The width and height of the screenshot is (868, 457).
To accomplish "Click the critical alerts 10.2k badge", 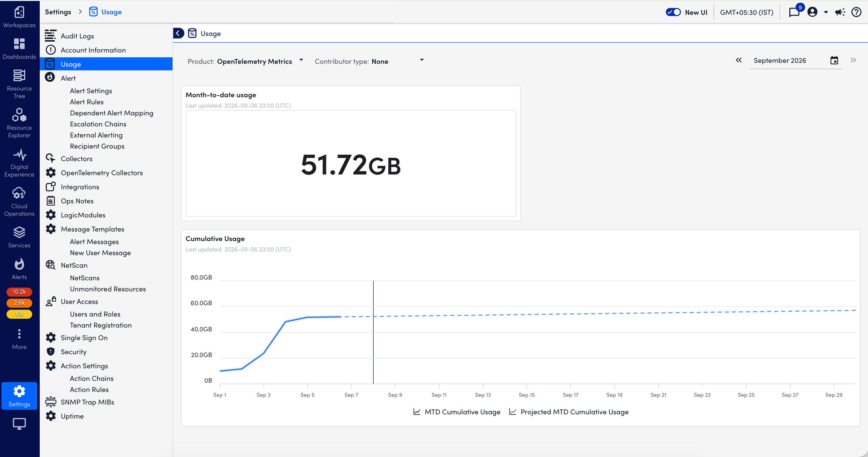I will pyautogui.click(x=19, y=292).
